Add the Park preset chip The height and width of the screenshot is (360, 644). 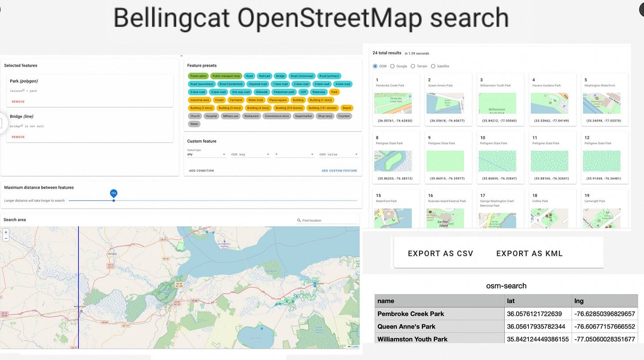coord(334,92)
